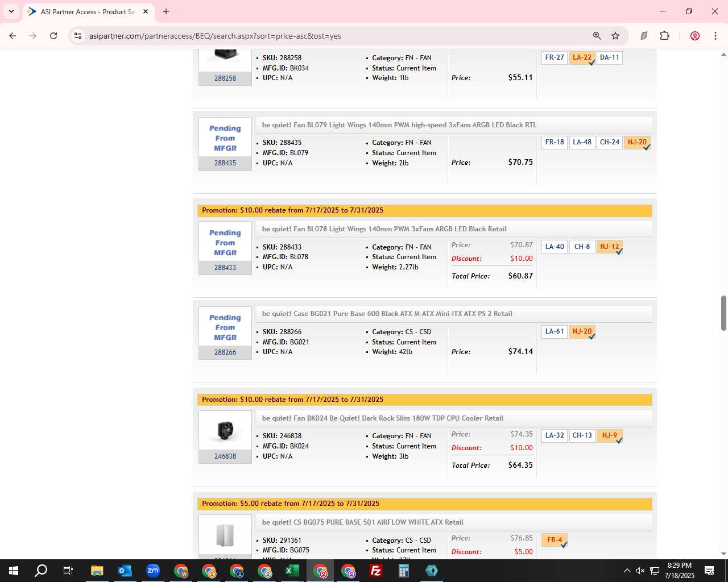
Task: Select the ASI Partner Access tab
Action: (x=88, y=11)
